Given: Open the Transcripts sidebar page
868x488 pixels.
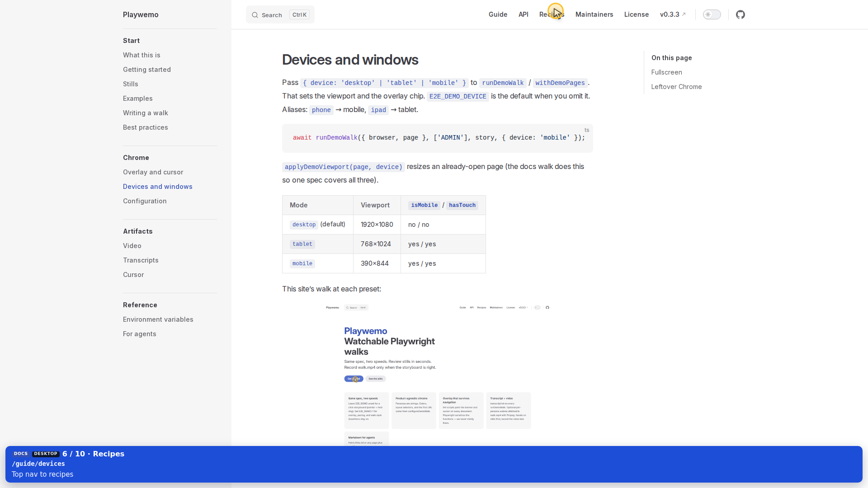Looking at the screenshot, I should (141, 260).
